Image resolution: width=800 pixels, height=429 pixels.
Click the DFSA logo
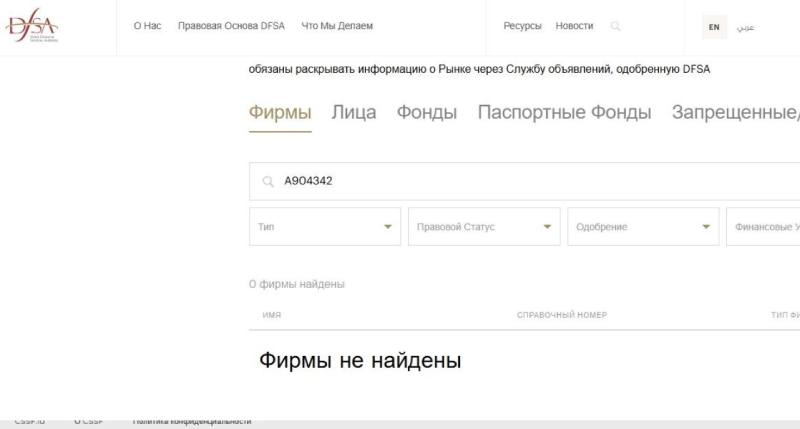(x=32, y=25)
